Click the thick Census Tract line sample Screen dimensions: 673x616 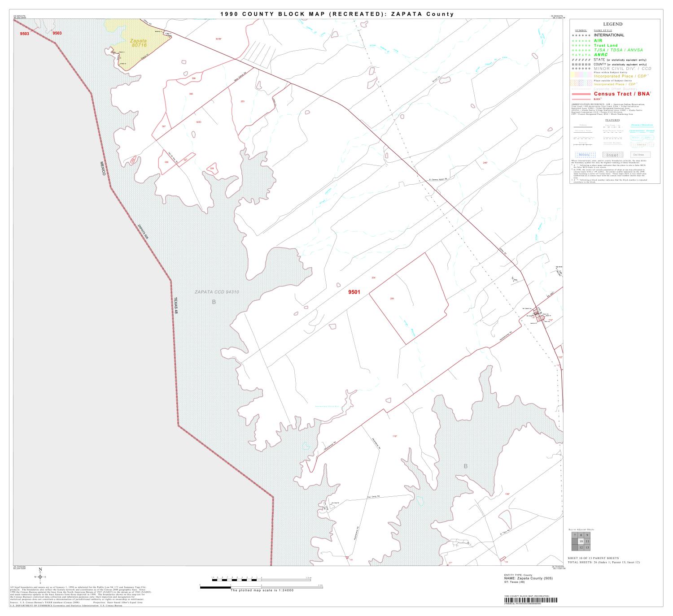[x=582, y=94]
